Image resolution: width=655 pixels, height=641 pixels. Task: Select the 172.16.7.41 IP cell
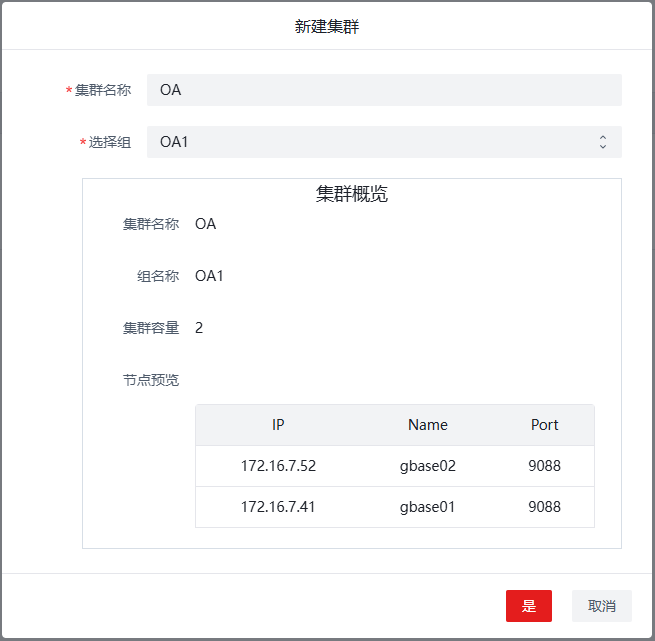click(x=278, y=507)
